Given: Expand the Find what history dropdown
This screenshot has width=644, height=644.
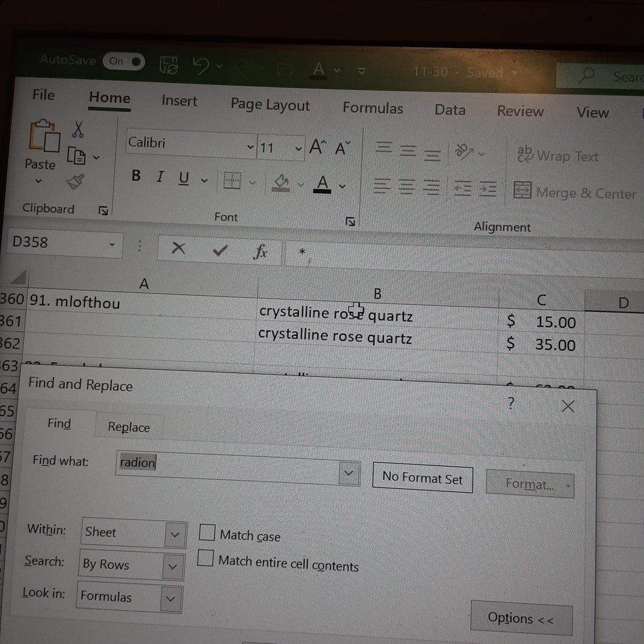Looking at the screenshot, I should [349, 473].
